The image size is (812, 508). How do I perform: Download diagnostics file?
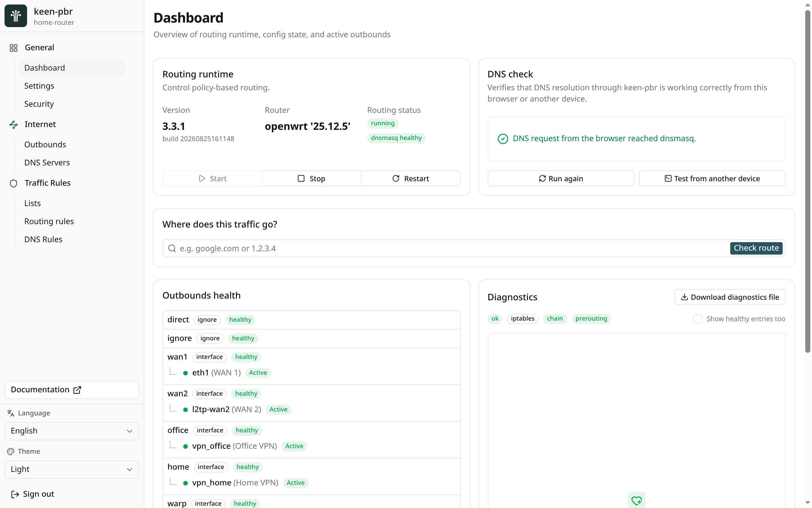pos(730,297)
